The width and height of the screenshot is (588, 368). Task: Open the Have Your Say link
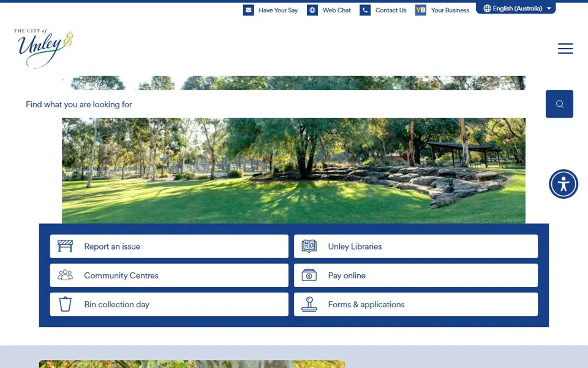(x=278, y=10)
